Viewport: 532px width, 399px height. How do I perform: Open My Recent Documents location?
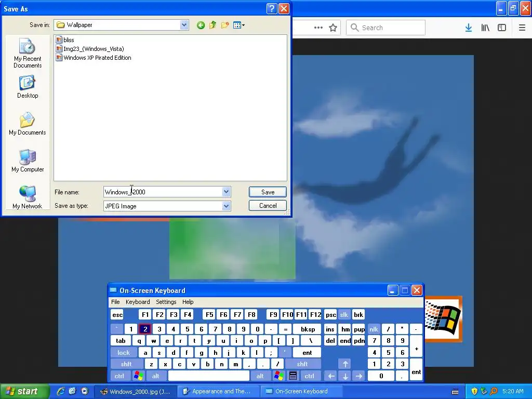(28, 54)
